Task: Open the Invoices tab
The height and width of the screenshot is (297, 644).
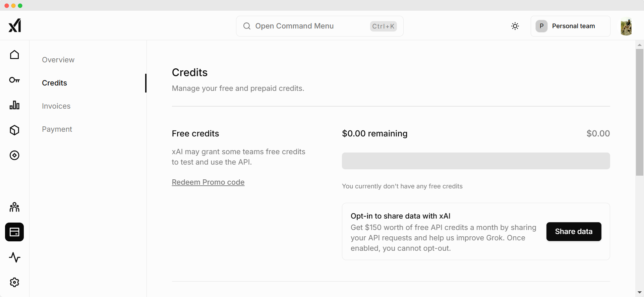Action: [x=56, y=106]
